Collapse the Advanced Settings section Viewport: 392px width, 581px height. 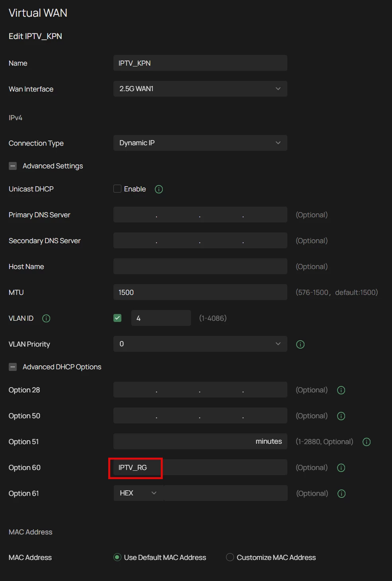click(x=13, y=166)
